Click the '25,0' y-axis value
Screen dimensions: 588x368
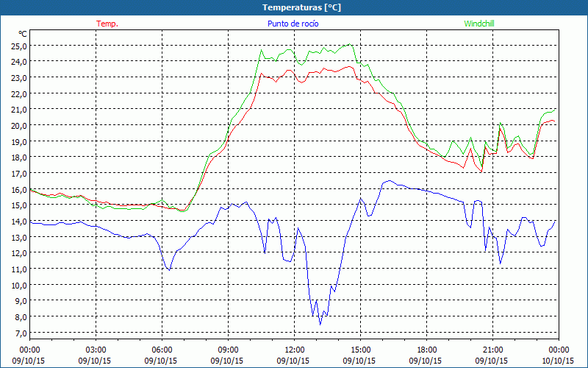19,46
